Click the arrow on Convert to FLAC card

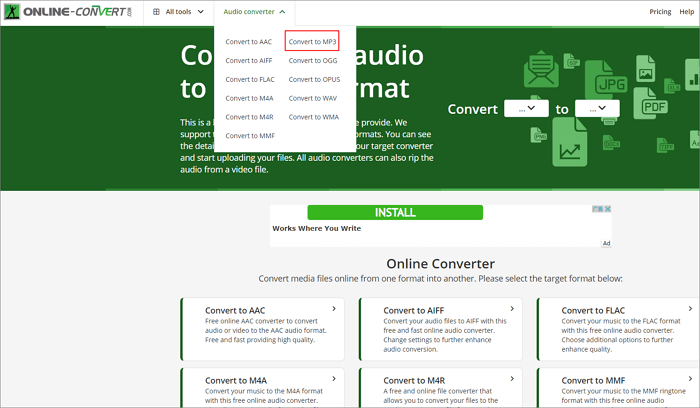click(x=690, y=308)
